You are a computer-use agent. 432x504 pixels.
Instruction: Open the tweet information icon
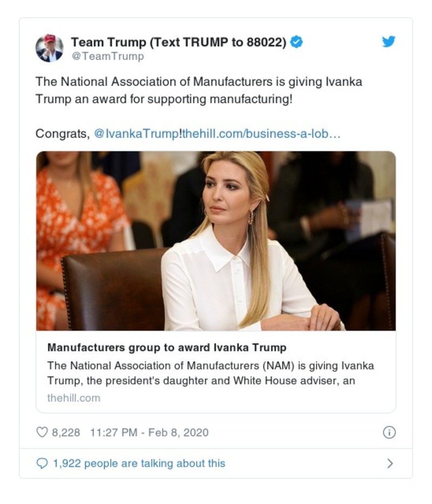coord(388,432)
